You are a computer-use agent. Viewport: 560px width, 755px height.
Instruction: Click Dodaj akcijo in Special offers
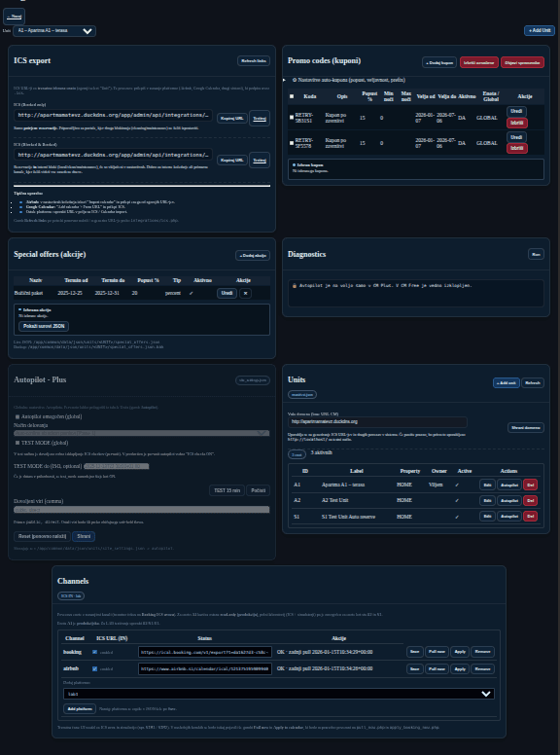(253, 255)
